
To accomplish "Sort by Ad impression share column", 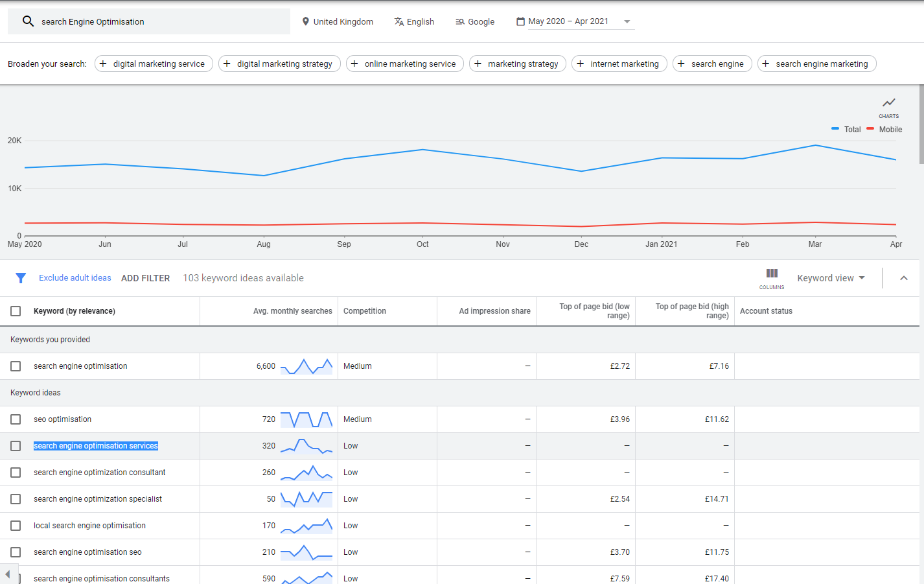I will (495, 311).
